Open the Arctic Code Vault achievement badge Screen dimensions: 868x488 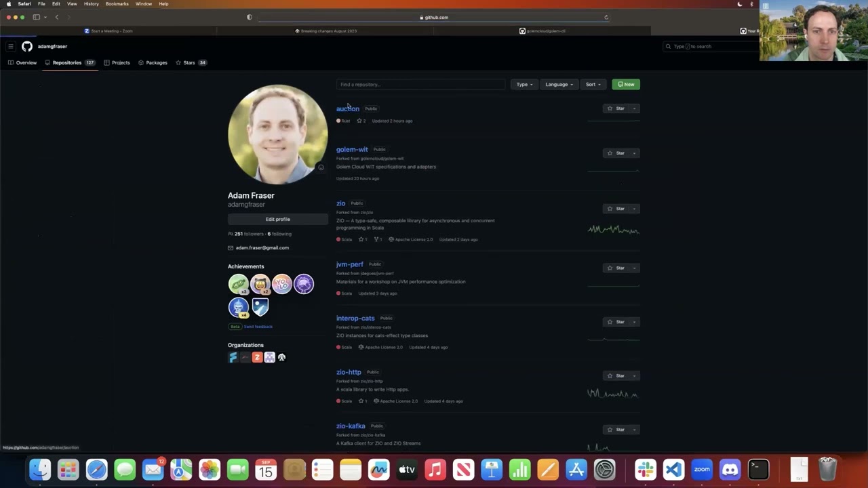tap(260, 307)
